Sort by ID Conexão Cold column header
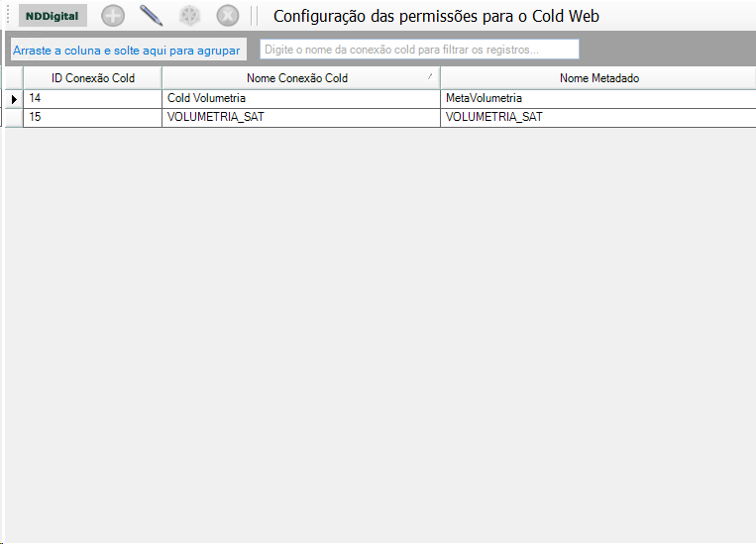 tap(92, 78)
